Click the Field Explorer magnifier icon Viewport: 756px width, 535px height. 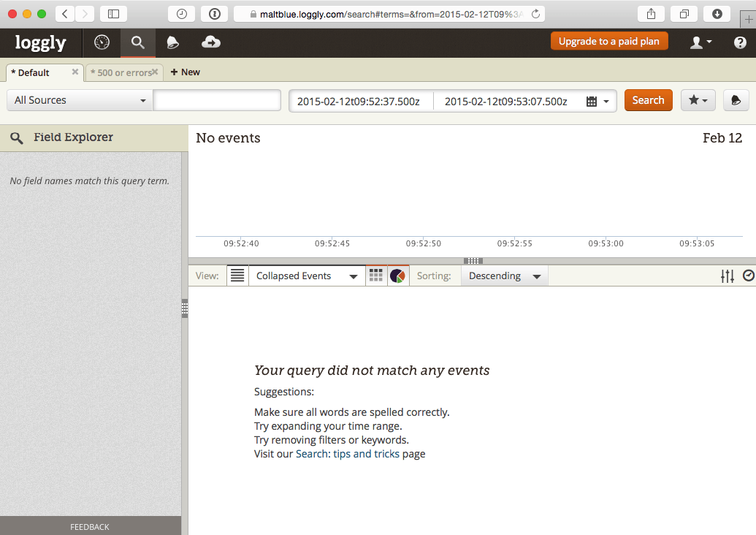16,138
